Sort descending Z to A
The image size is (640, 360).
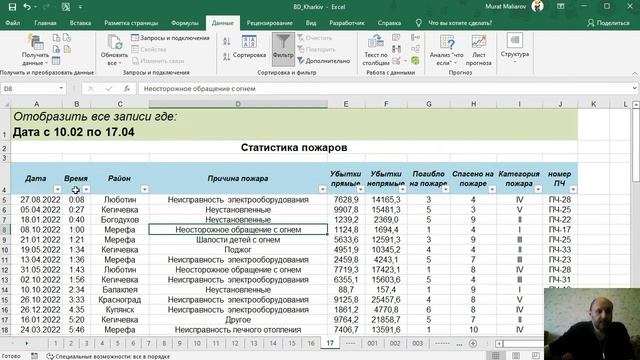227,56
